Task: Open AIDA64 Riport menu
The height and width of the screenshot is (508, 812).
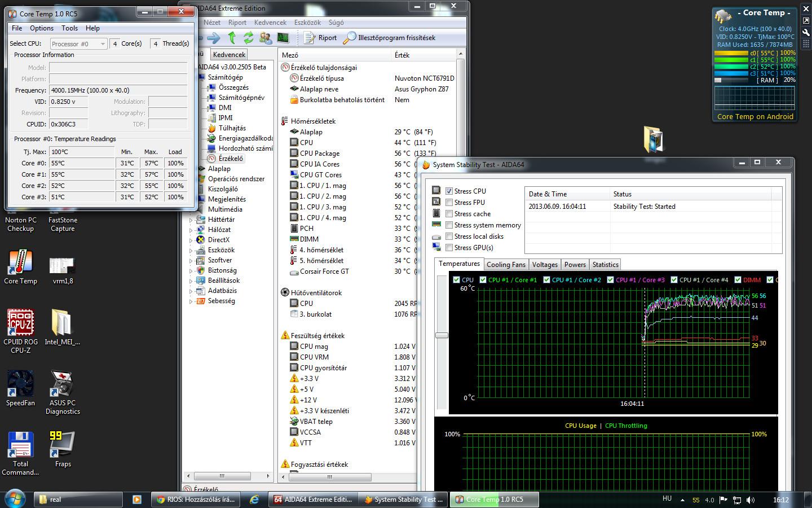Action: coord(237,23)
